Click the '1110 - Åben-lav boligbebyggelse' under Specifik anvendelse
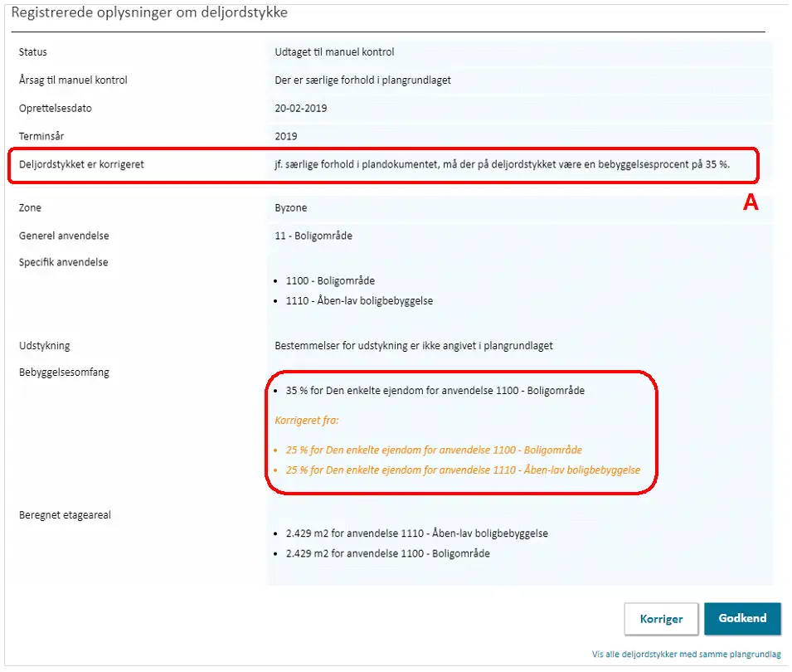Viewport: 792px width, 672px height. pos(359,301)
